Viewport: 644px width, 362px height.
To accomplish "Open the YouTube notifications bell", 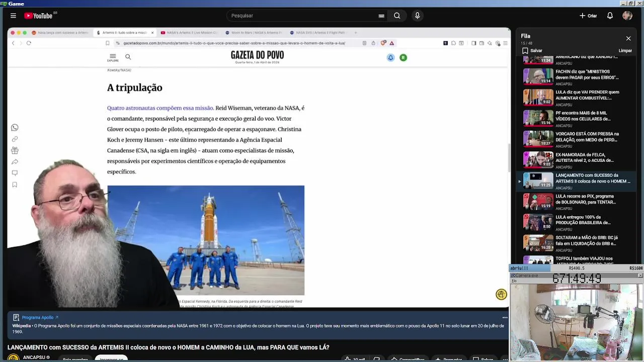I will 610,16.
